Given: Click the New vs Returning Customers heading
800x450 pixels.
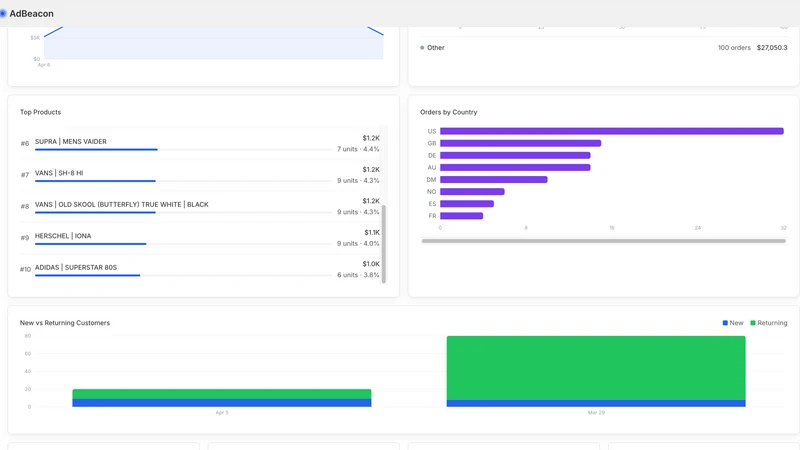Looking at the screenshot, I should pos(65,323).
